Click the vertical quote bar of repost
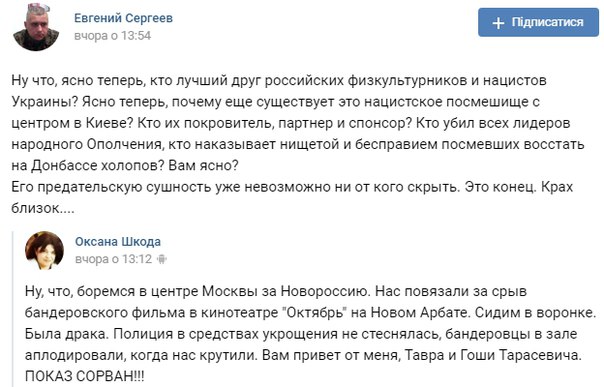 click(13, 309)
